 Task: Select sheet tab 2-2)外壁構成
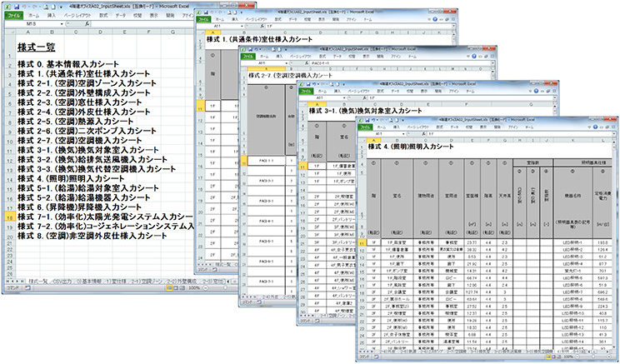coord(182,281)
